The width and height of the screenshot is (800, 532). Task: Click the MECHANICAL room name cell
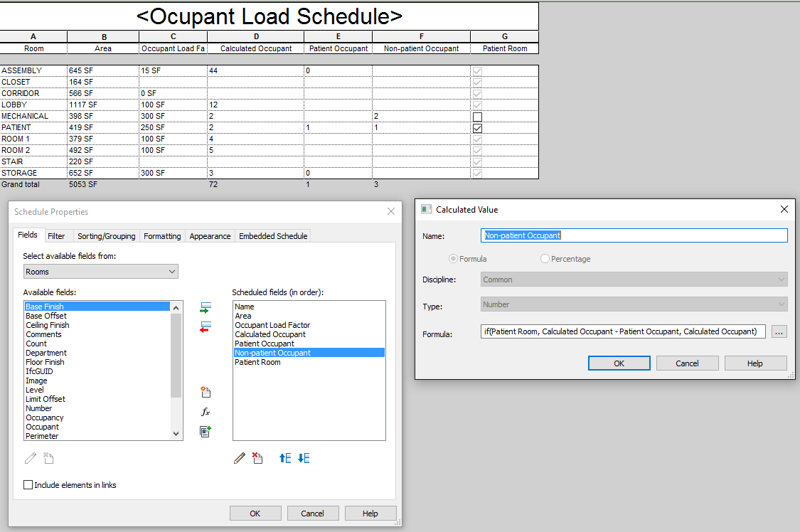[33, 117]
